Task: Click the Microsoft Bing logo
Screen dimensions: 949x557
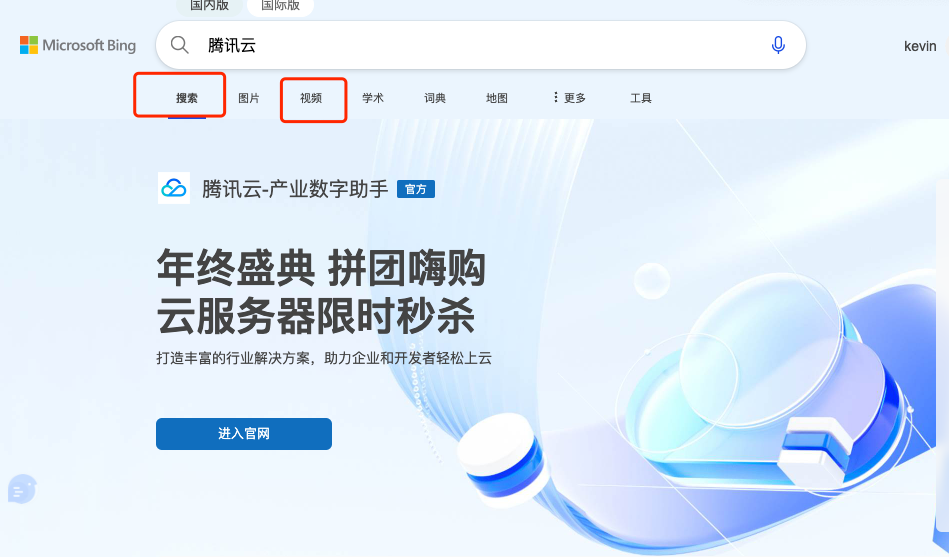Action: pos(77,45)
